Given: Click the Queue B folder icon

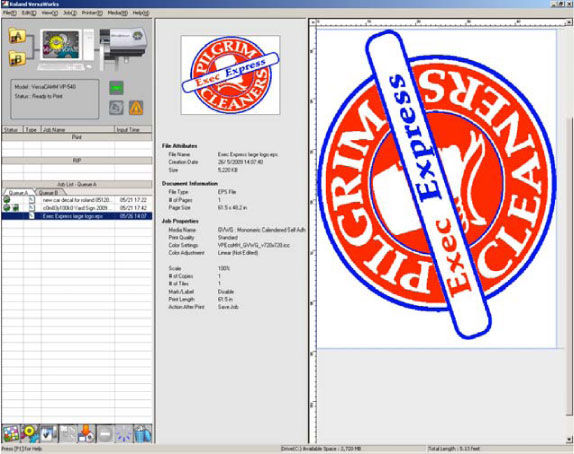Looking at the screenshot, I should (17, 59).
